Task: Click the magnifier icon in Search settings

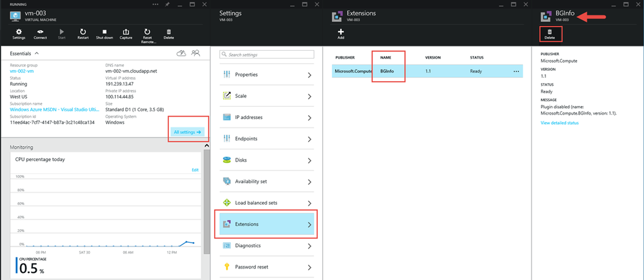Action: (224, 55)
